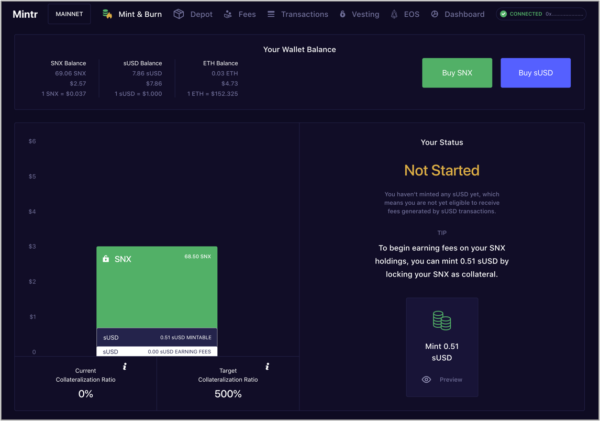Click the green connected checkmark icon
600x421 pixels.
click(x=504, y=14)
